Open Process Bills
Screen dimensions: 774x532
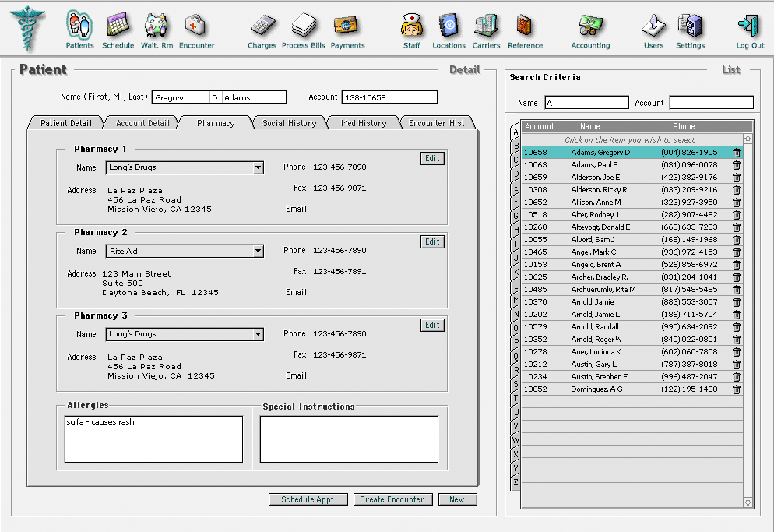303,32
